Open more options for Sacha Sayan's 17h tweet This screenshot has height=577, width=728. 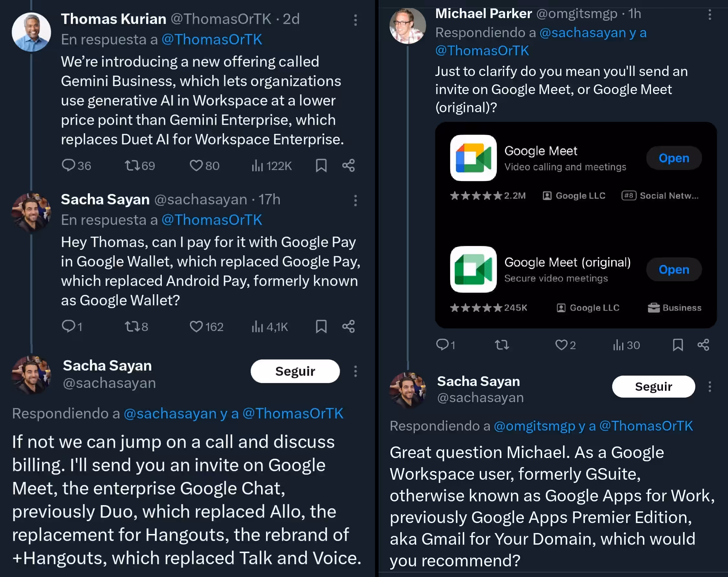355,200
